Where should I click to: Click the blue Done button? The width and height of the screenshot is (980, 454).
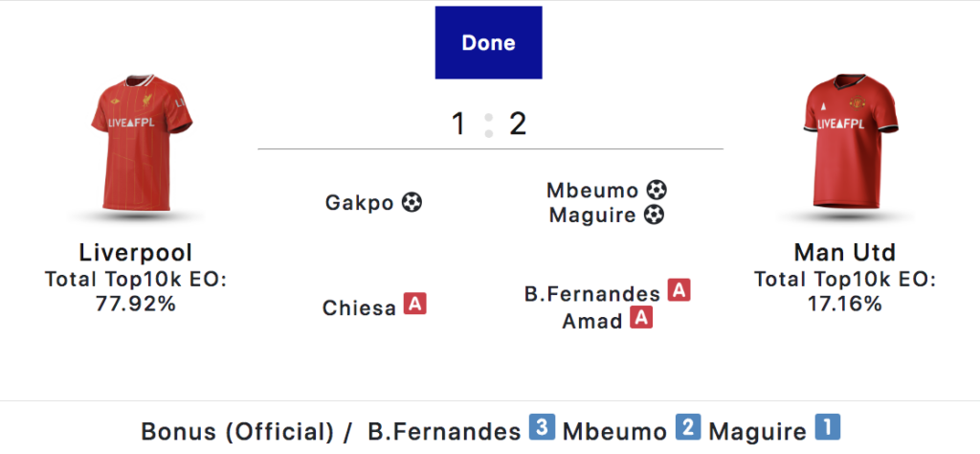coord(488,43)
